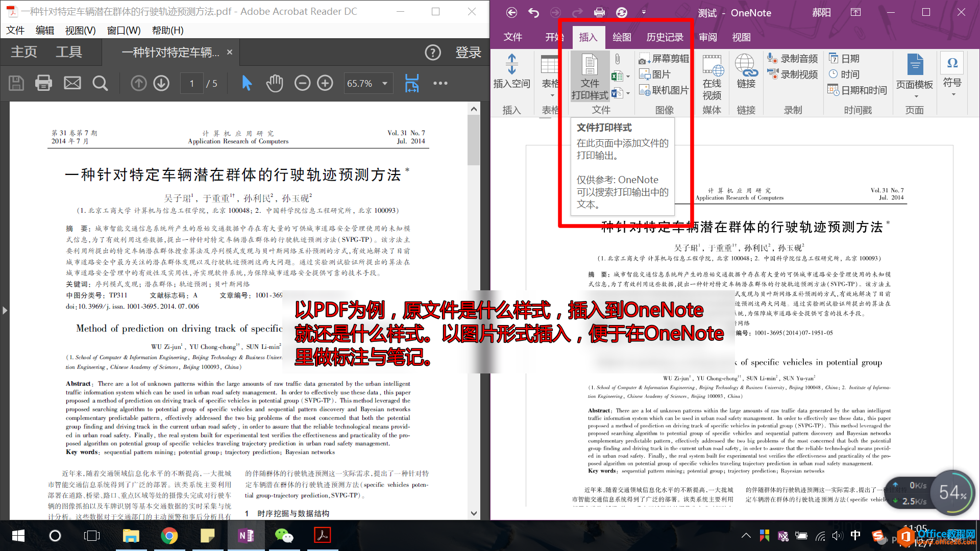Switch to 历史记录 History tab in OneNote
Screen dimensions: 980x551
tap(665, 37)
